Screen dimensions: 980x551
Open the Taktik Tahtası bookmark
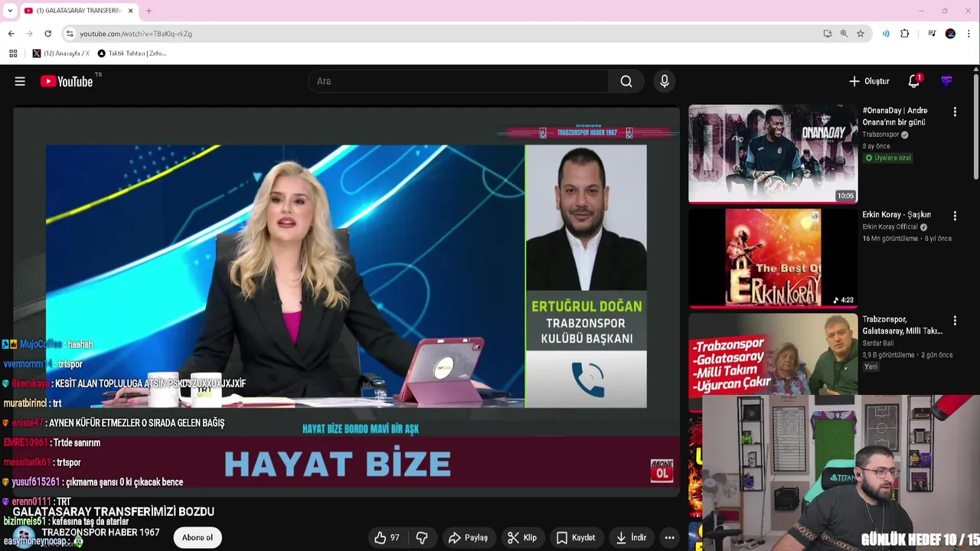(132, 54)
